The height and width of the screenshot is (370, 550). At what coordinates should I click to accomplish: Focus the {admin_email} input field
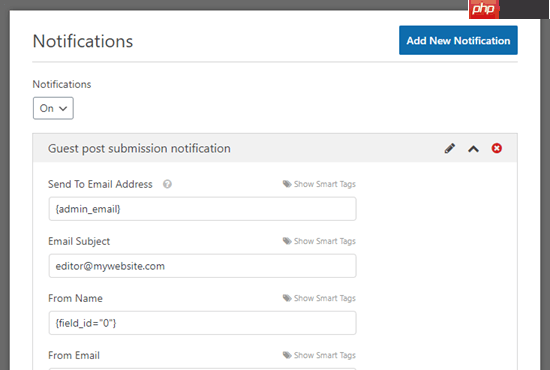pyautogui.click(x=203, y=209)
